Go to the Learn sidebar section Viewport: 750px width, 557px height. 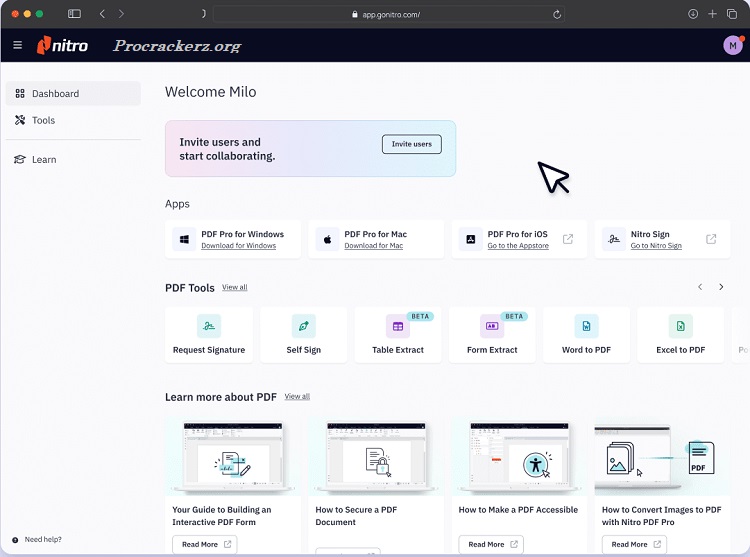click(44, 159)
